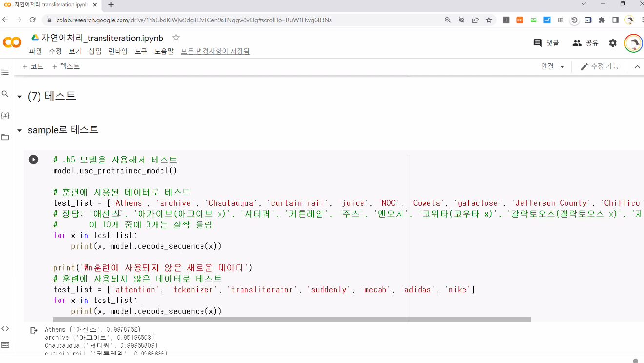Open the zoom magnifier in address bar

point(448,20)
